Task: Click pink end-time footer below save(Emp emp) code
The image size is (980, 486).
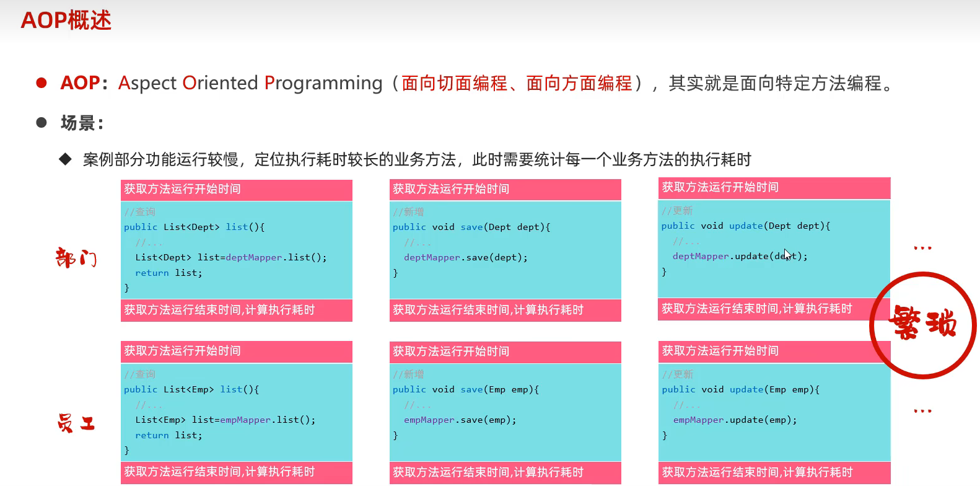Action: point(505,472)
